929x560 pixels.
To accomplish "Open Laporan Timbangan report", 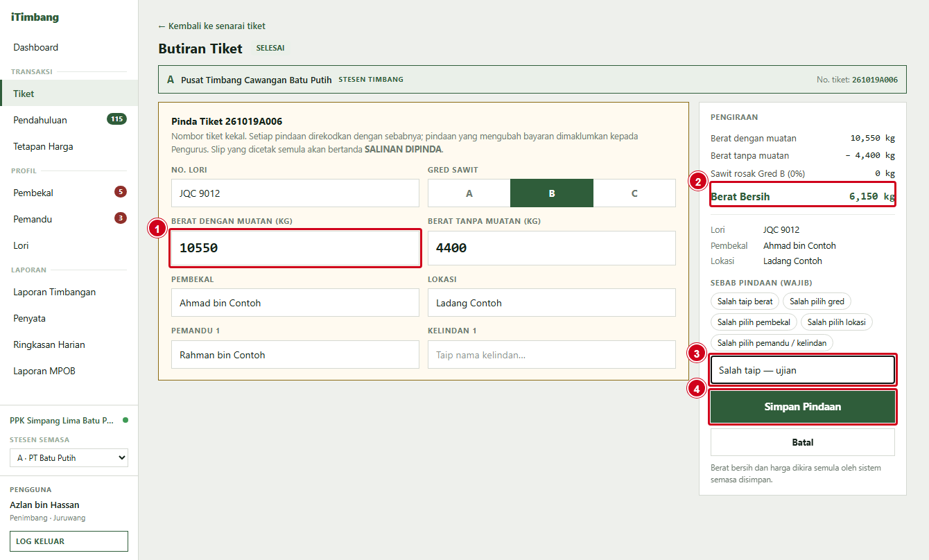I will click(x=69, y=292).
